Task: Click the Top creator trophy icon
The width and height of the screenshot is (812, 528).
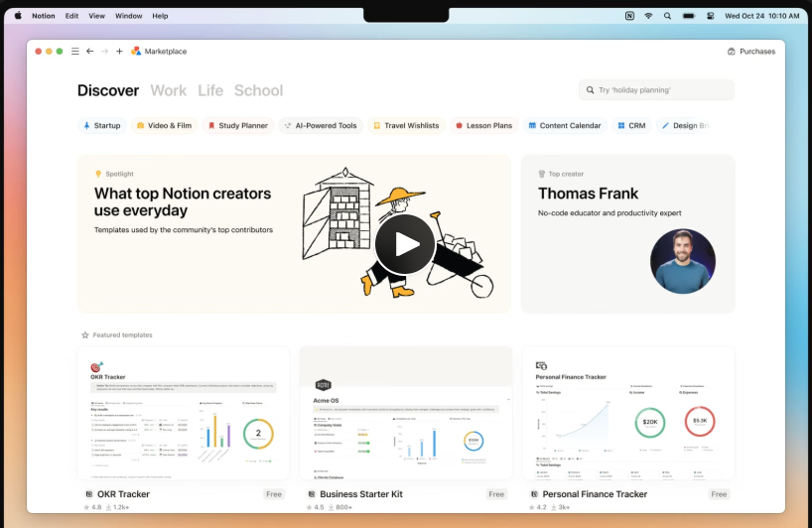Action: (542, 174)
